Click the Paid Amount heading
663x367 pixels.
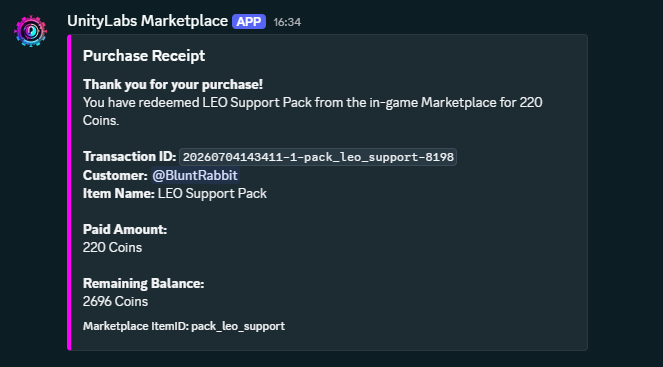[x=125, y=230]
